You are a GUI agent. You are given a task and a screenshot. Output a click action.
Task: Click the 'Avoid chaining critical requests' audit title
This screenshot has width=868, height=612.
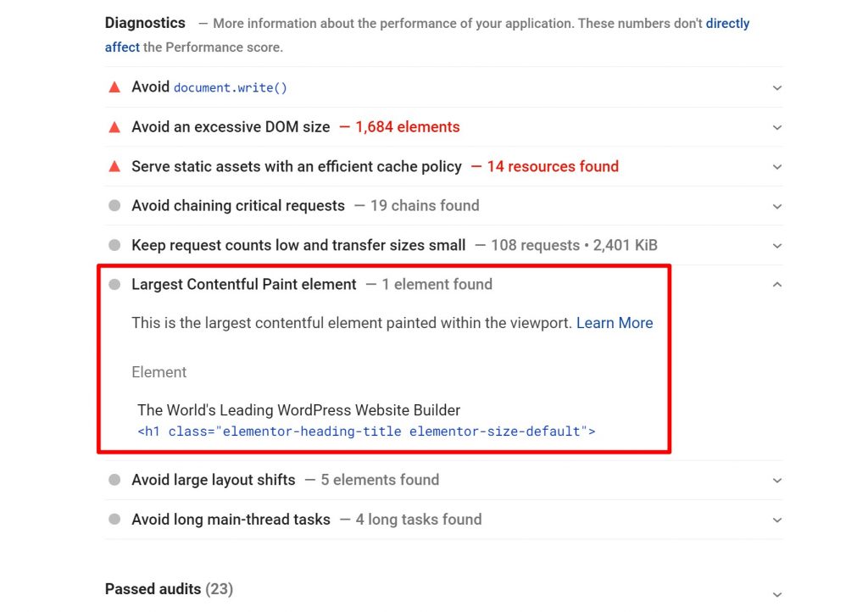pyautogui.click(x=238, y=206)
